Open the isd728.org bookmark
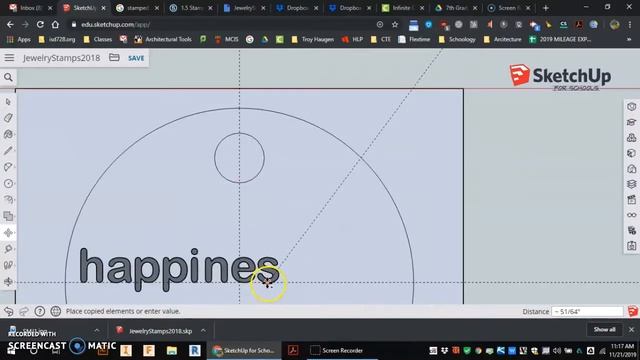This screenshot has height=360, width=640. pyautogui.click(x=57, y=39)
